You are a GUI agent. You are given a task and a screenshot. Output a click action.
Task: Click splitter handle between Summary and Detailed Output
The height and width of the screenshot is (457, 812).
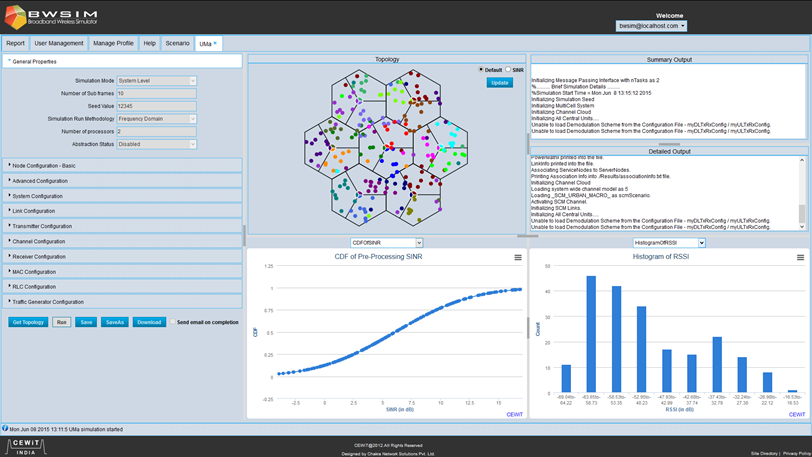[669, 144]
